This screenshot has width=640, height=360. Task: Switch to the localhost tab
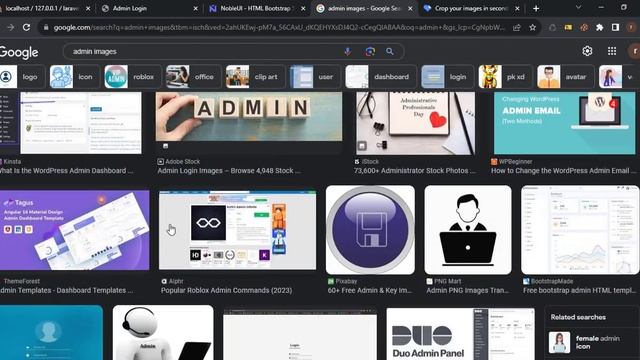41,8
